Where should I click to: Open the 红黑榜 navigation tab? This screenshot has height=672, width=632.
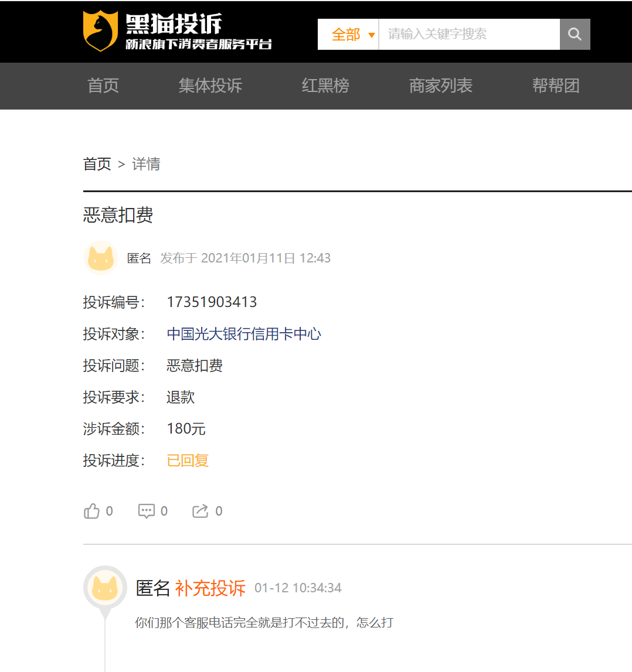[x=325, y=86]
